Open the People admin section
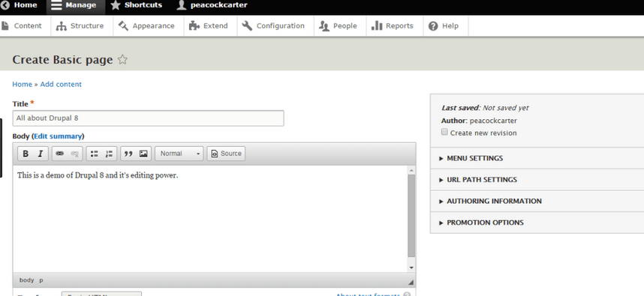644x296 pixels. click(339, 25)
